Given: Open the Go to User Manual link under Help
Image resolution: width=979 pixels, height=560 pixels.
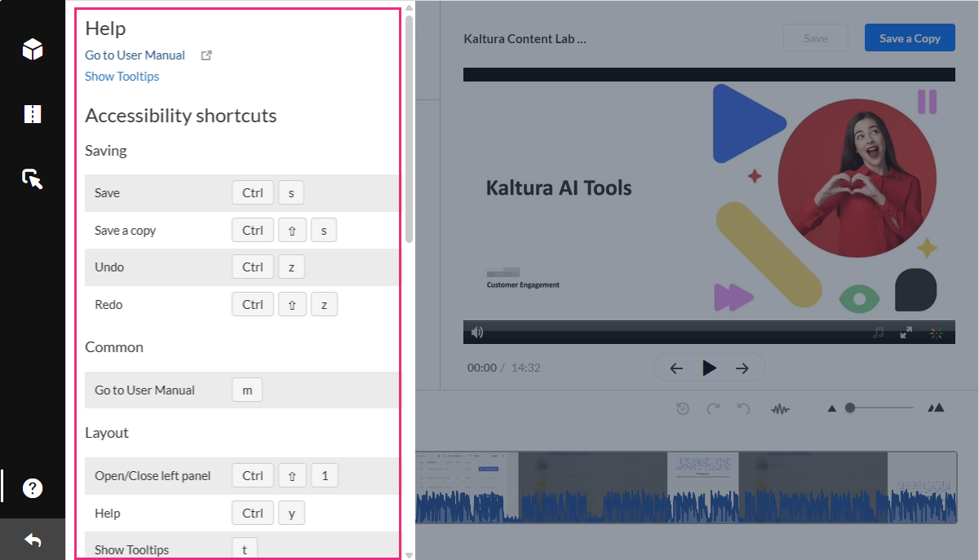Looking at the screenshot, I should coord(135,55).
